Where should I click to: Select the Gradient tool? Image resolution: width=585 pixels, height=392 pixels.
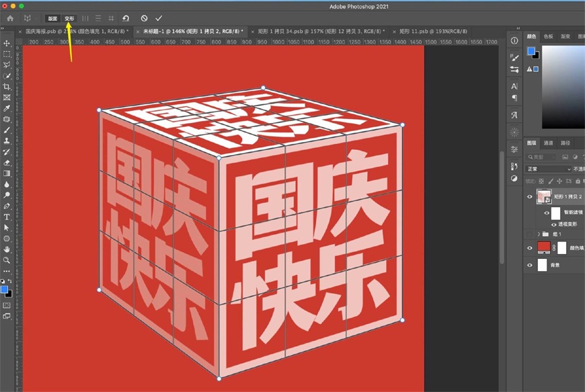point(7,173)
